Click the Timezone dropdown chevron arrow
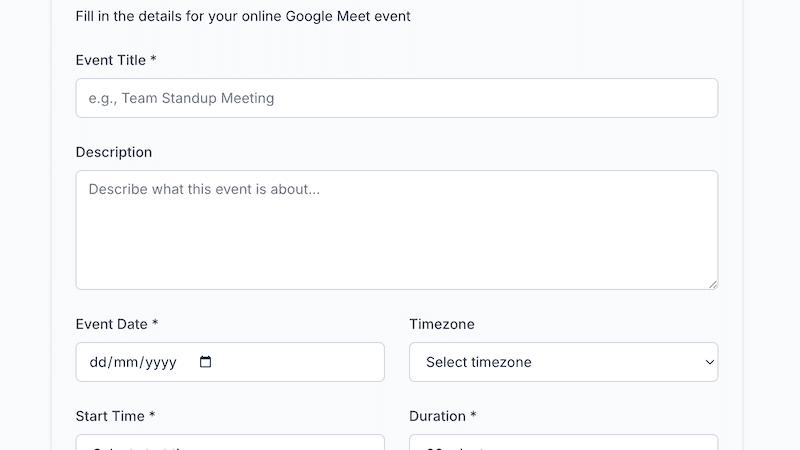The width and height of the screenshot is (800, 450). pyautogui.click(x=709, y=362)
